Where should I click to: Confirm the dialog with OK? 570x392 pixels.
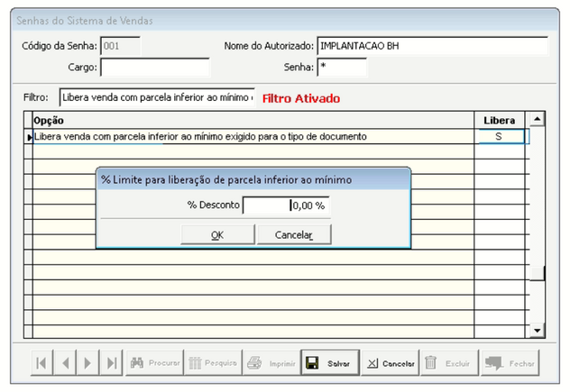click(216, 234)
